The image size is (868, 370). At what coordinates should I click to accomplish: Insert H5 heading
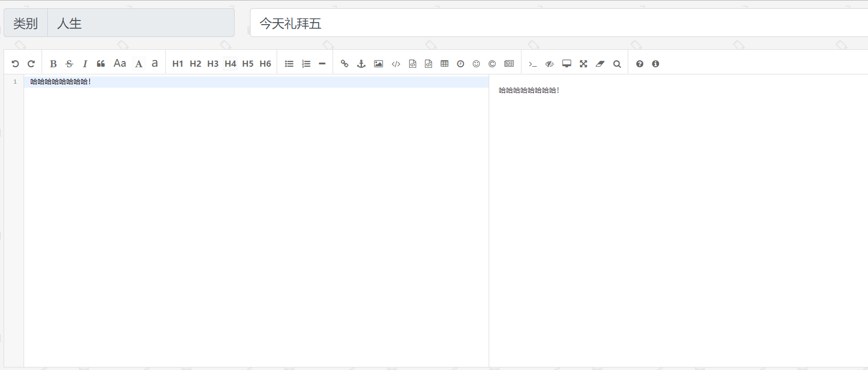pos(248,64)
